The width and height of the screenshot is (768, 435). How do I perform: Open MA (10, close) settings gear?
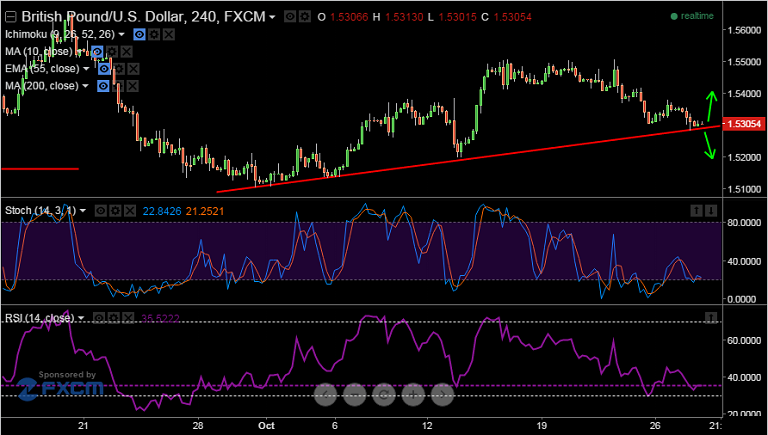pyautogui.click(x=112, y=51)
